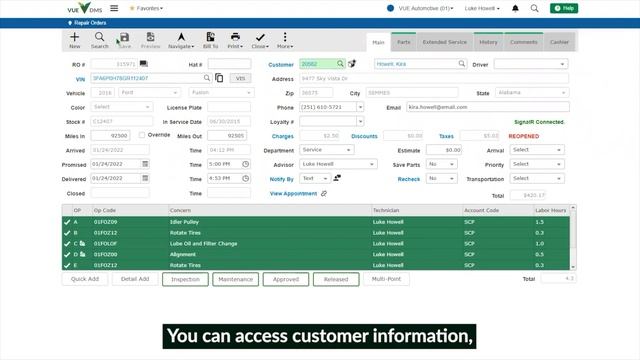The image size is (640, 360).
Task: Open the Close checkmark menu
Action: coord(260,40)
